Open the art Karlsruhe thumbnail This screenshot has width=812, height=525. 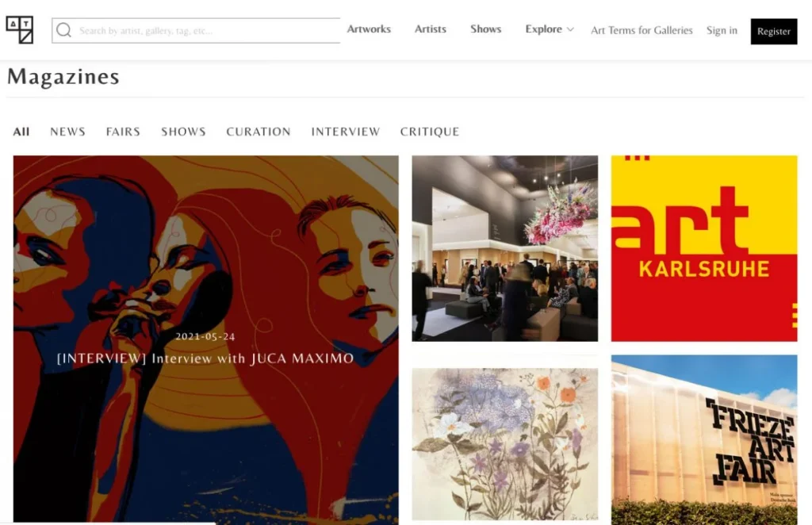(704, 248)
